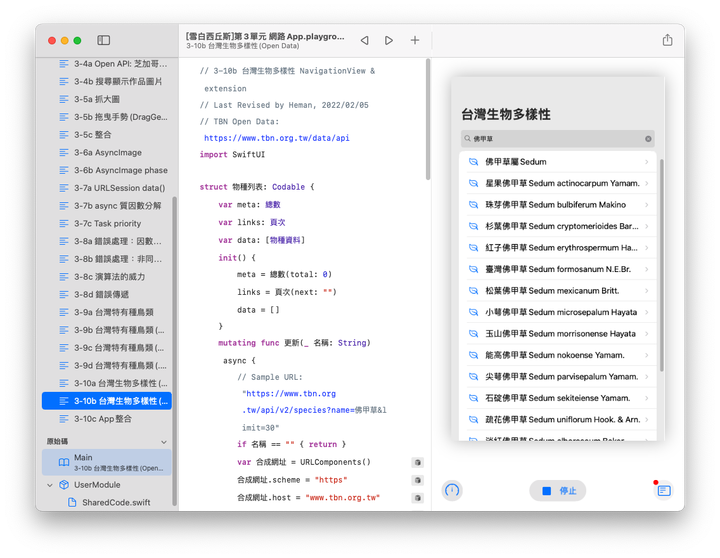Toggle the sidebar panel icon
The width and height of the screenshot is (720, 558).
(x=103, y=40)
